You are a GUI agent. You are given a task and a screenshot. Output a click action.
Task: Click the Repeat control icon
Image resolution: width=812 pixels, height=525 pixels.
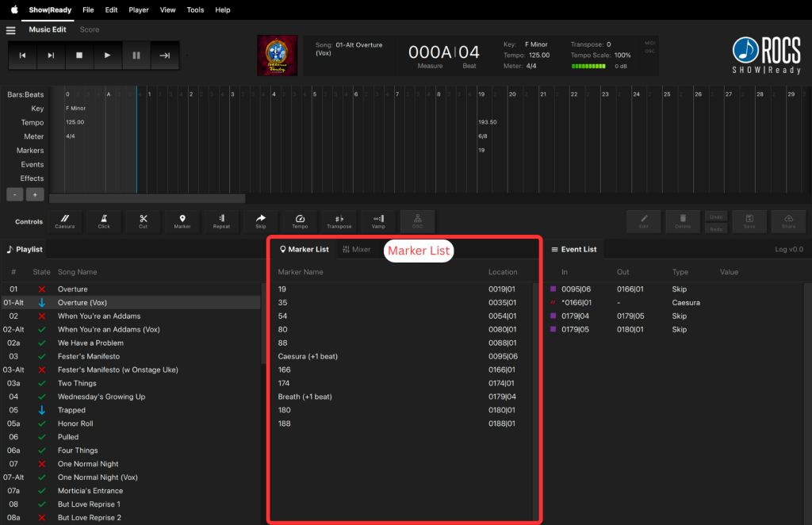coord(221,221)
